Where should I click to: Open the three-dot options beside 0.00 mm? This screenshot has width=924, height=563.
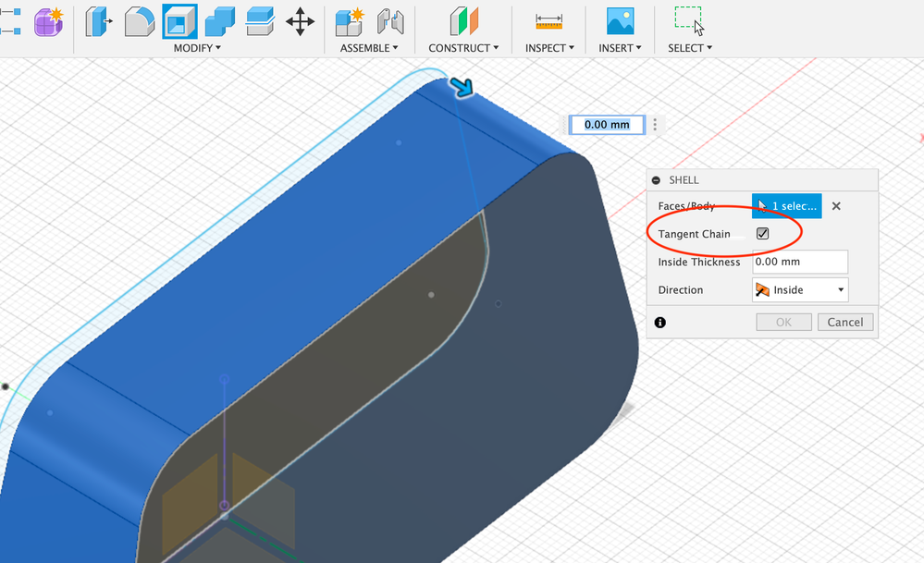coord(655,125)
